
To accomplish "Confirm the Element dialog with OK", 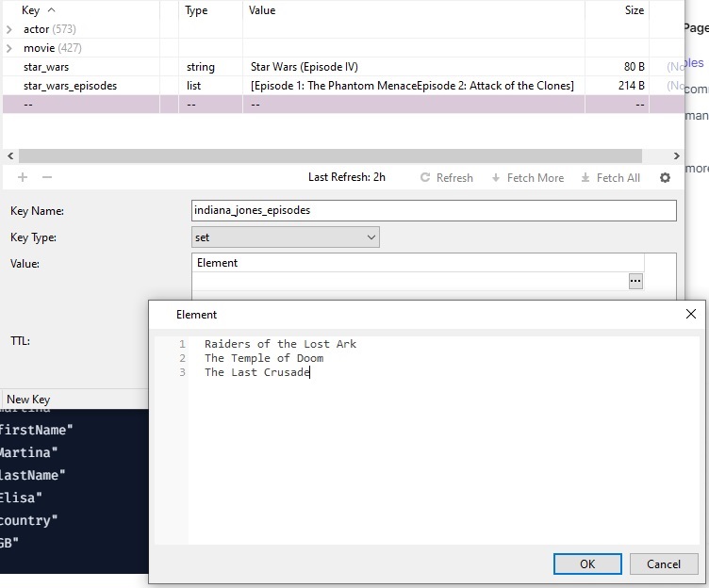I will pyautogui.click(x=587, y=564).
